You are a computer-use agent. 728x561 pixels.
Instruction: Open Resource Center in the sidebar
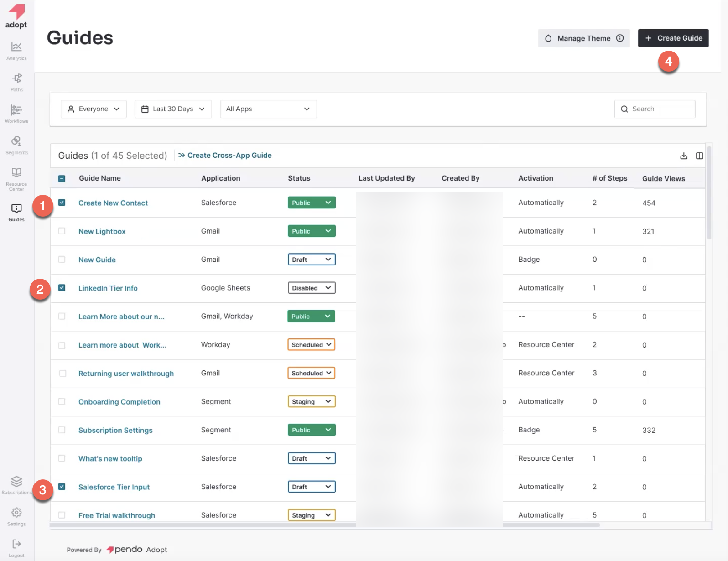point(16,179)
